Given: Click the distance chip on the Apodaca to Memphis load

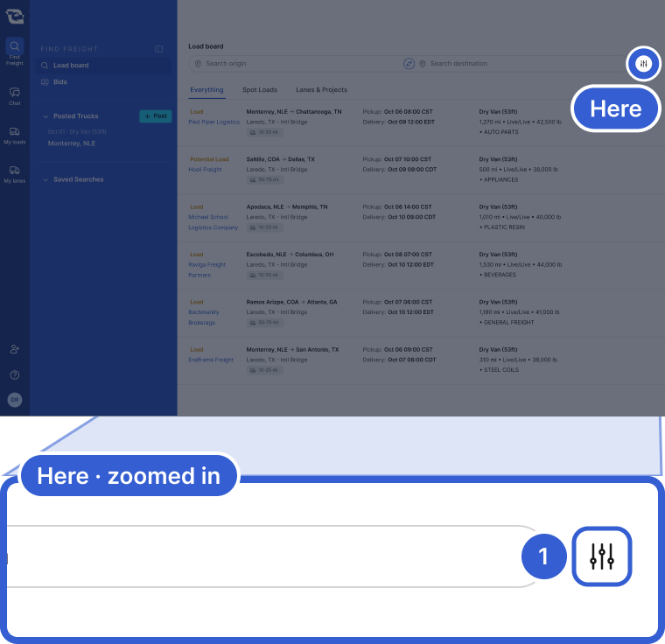Looking at the screenshot, I should [x=264, y=227].
